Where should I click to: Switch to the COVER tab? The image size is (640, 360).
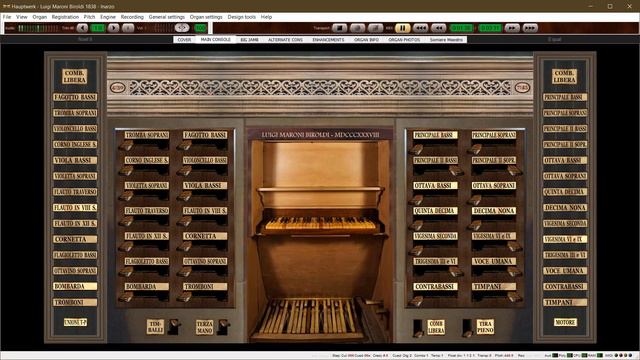pyautogui.click(x=184, y=40)
